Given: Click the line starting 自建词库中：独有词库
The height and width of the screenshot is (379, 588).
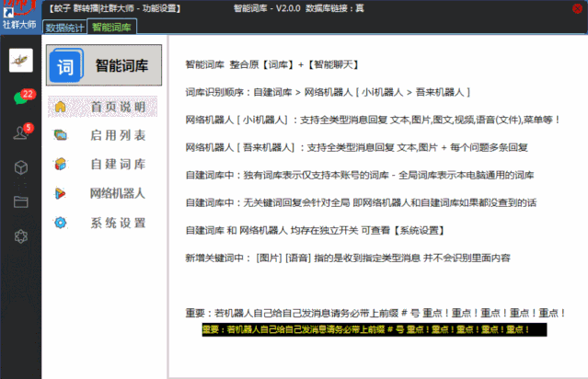Looking at the screenshot, I should pos(360,175).
